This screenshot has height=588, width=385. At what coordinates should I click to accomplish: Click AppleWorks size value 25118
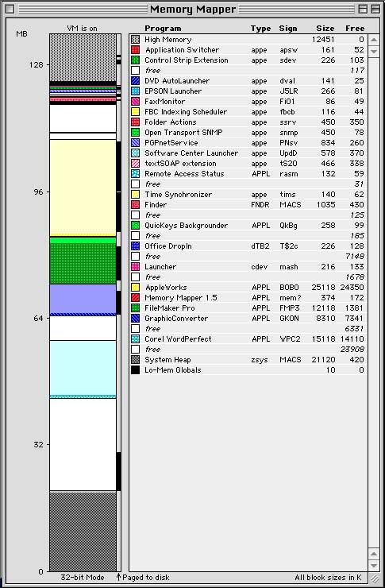click(323, 288)
